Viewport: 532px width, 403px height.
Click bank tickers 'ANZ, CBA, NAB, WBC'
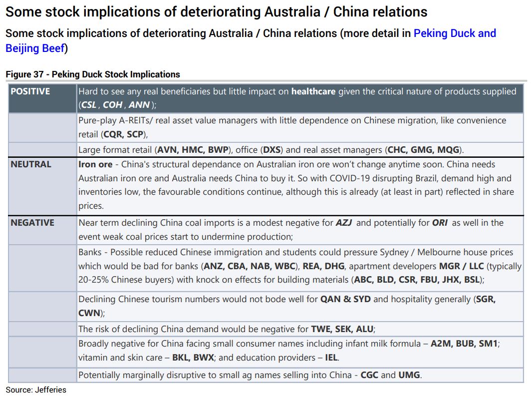[x=250, y=266]
